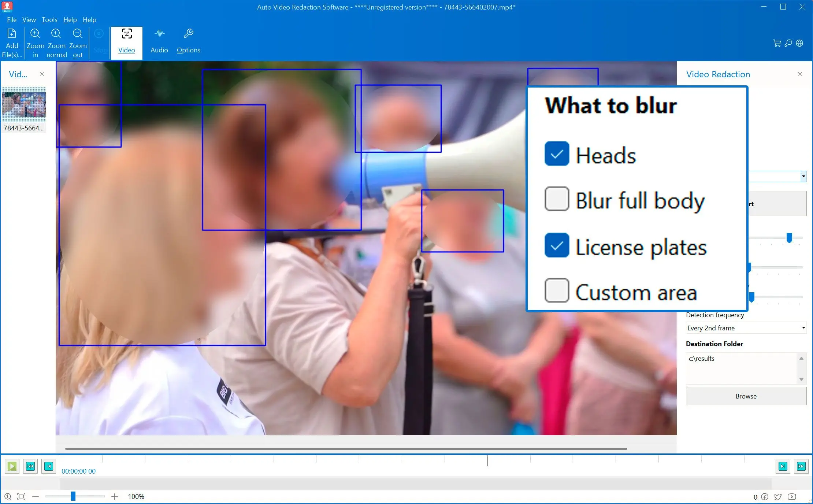
Task: Click the shopping cart purchase icon
Action: click(777, 43)
